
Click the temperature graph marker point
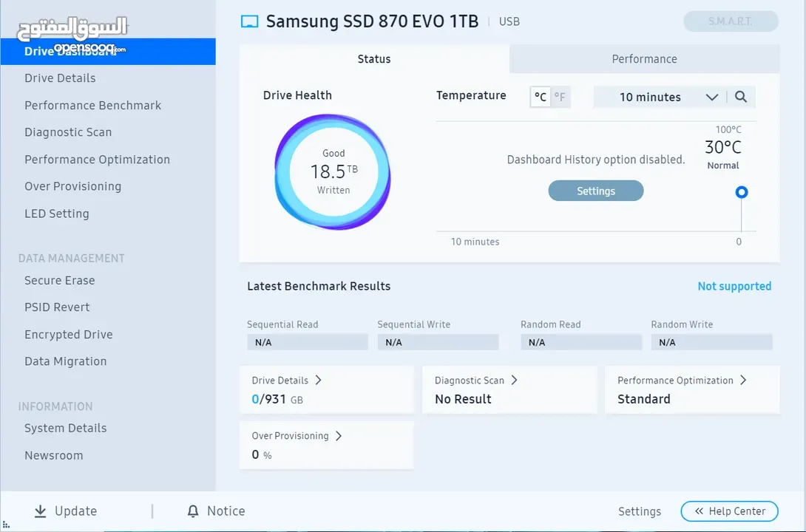click(741, 192)
